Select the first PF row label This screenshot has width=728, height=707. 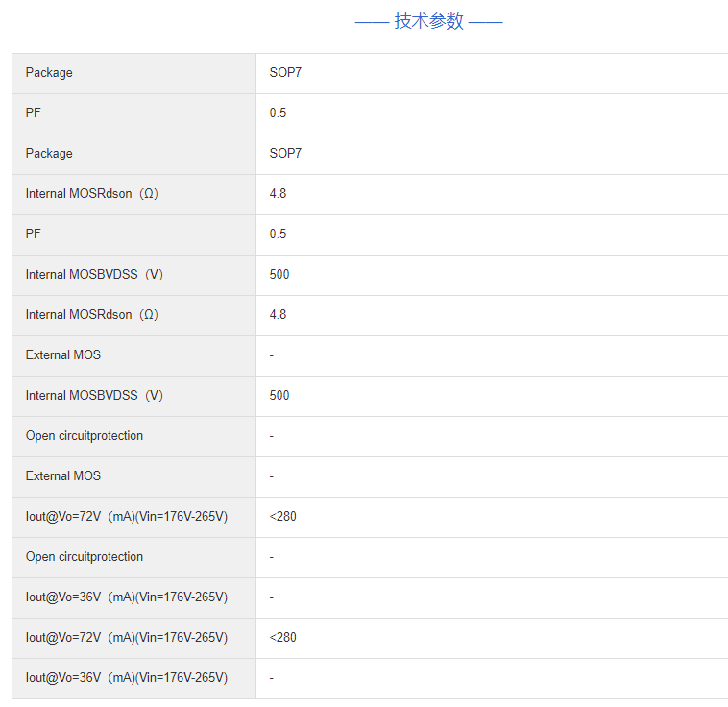coord(34,113)
